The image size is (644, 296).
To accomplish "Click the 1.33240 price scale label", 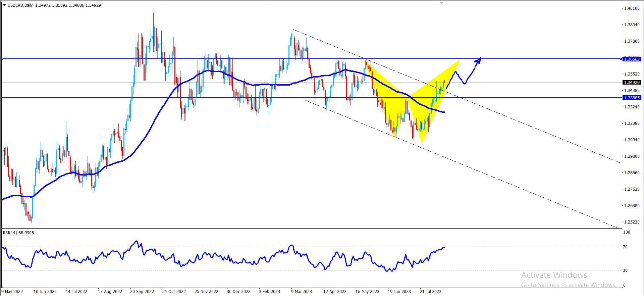I will (632, 107).
